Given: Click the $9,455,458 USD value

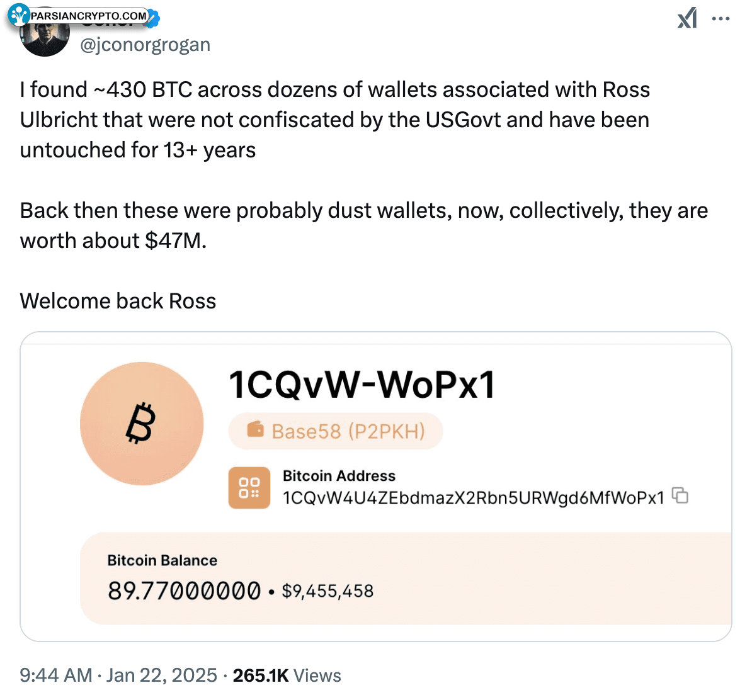Looking at the screenshot, I should (328, 591).
